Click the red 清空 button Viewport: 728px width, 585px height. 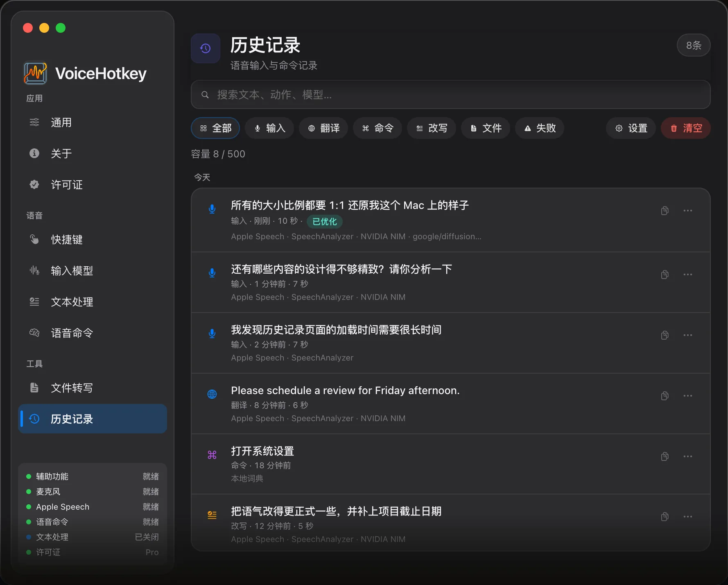pyautogui.click(x=686, y=128)
